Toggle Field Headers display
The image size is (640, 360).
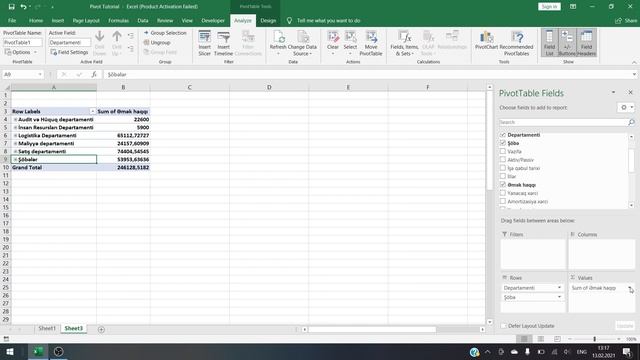coord(587,42)
